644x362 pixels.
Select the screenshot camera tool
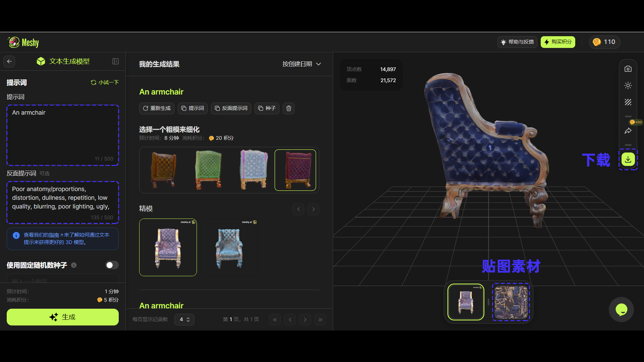coord(628,68)
